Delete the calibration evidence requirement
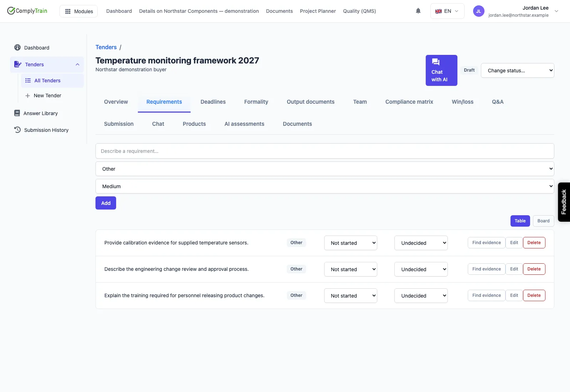Screen dimensions: 570x392 pyautogui.click(x=534, y=242)
